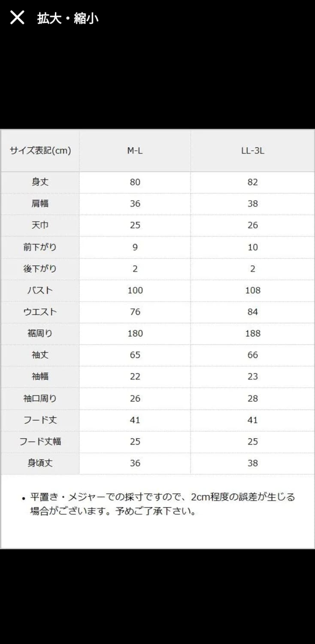Tap the 拡大・縮小 title text
315x644 pixels.
[68, 18]
